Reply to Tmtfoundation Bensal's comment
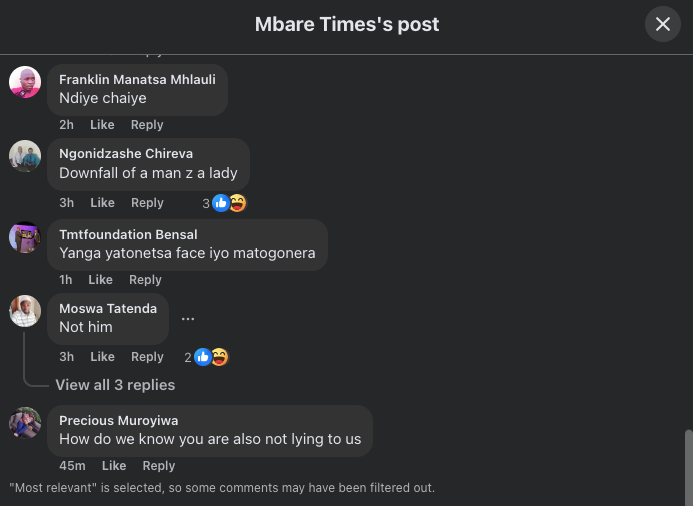Screen dimensions: 693x506 coord(145,280)
